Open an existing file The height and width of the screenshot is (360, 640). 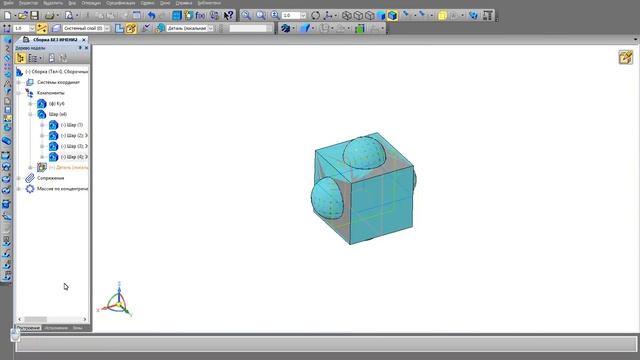pyautogui.click(x=22, y=16)
